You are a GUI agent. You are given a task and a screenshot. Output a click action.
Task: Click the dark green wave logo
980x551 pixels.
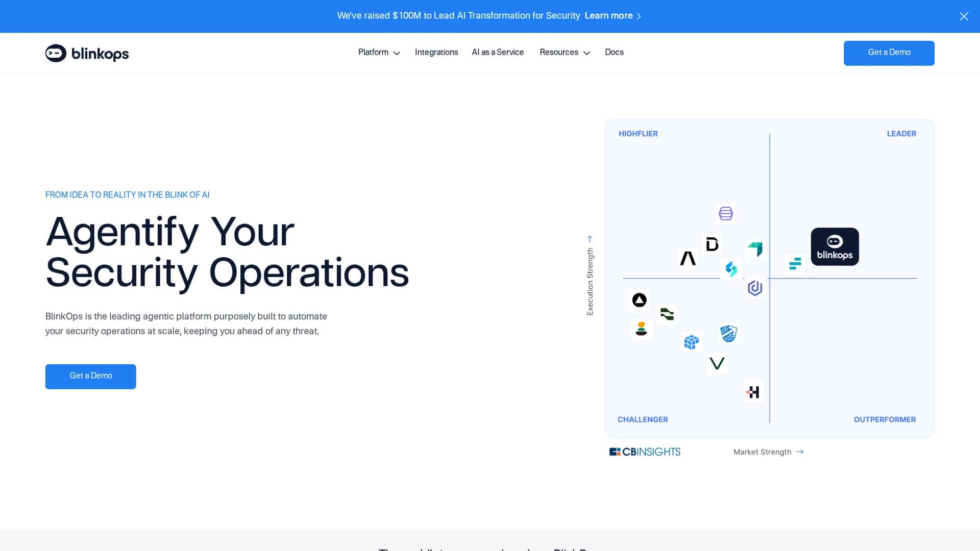(x=667, y=314)
